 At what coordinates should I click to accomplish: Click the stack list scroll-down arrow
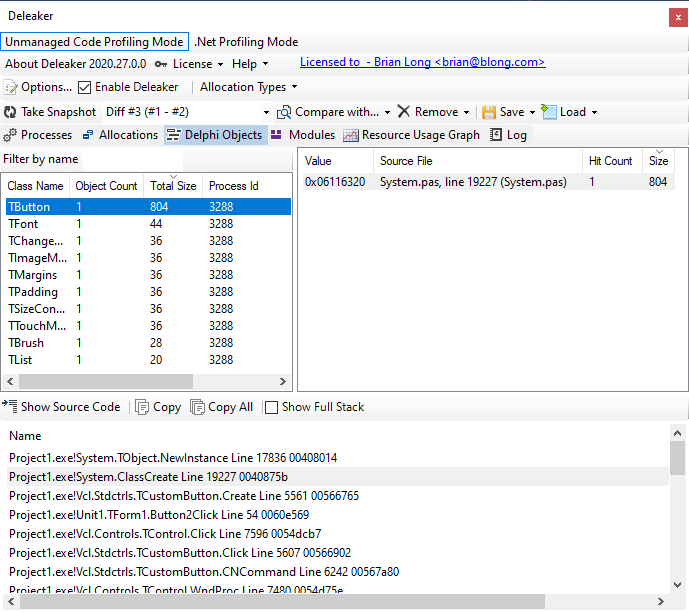tap(677, 585)
